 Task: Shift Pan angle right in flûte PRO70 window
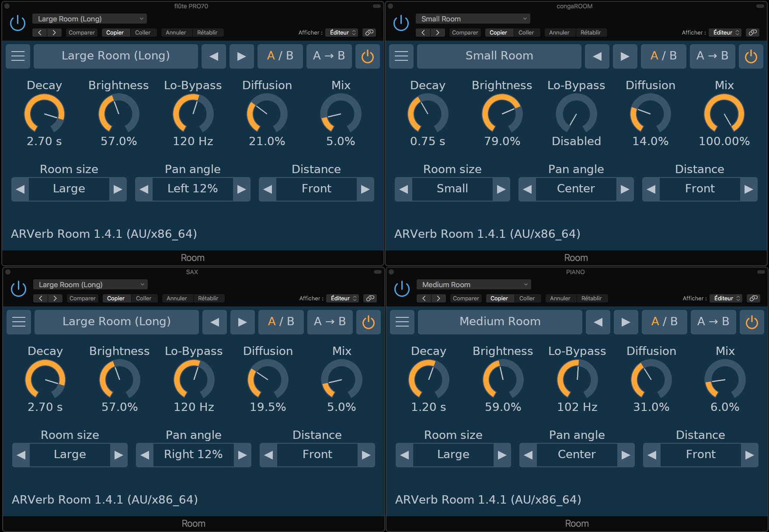(241, 189)
